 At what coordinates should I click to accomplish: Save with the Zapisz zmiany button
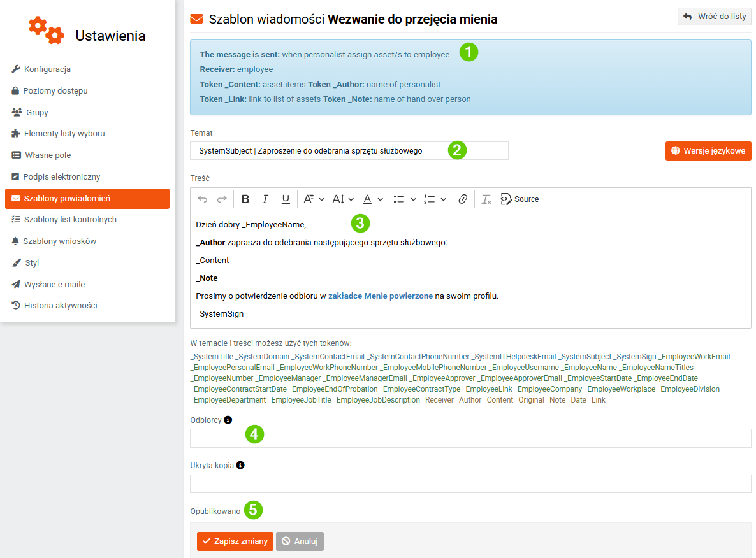coord(235,541)
